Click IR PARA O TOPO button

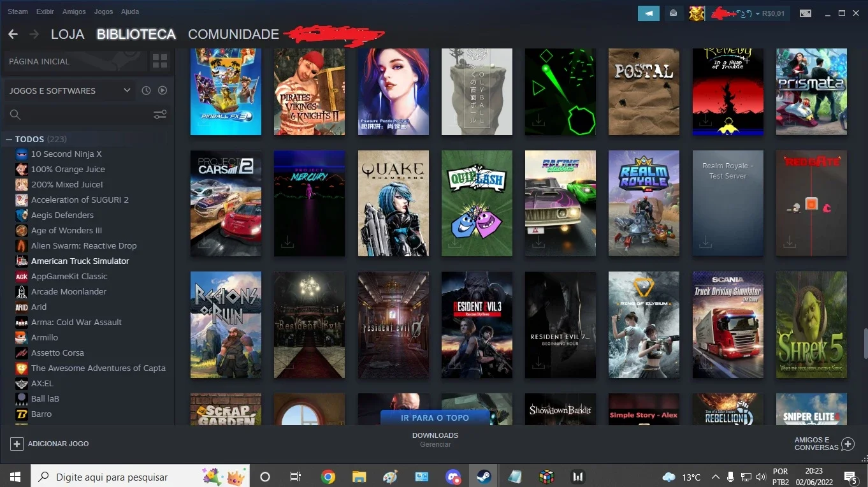[x=435, y=418]
